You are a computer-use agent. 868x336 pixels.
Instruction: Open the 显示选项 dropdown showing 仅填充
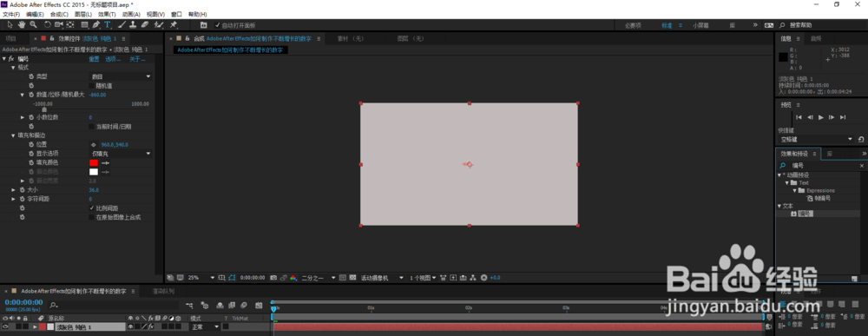point(121,154)
